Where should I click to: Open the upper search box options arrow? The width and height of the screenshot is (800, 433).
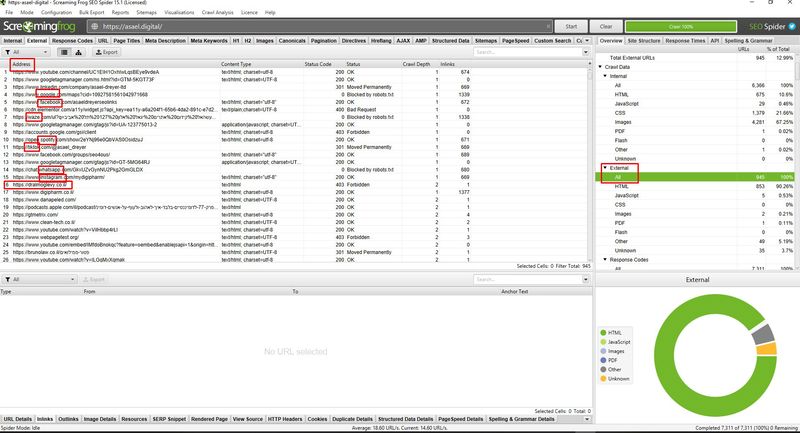click(586, 52)
